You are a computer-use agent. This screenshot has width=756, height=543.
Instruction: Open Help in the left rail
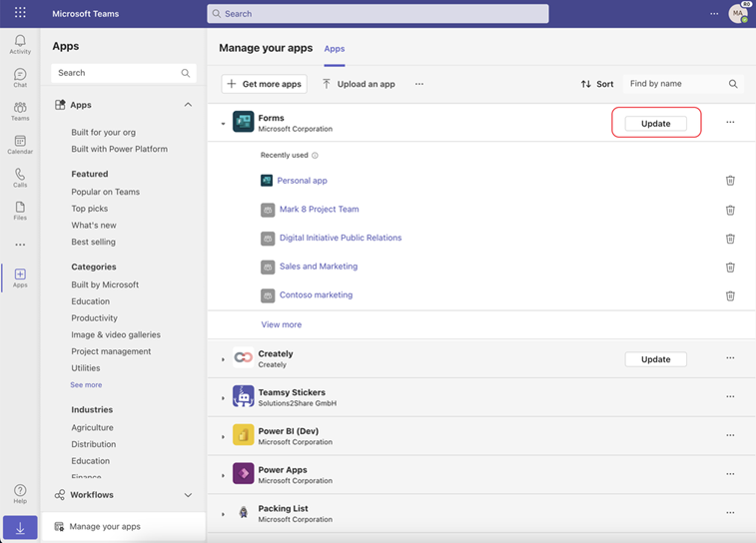(x=20, y=494)
